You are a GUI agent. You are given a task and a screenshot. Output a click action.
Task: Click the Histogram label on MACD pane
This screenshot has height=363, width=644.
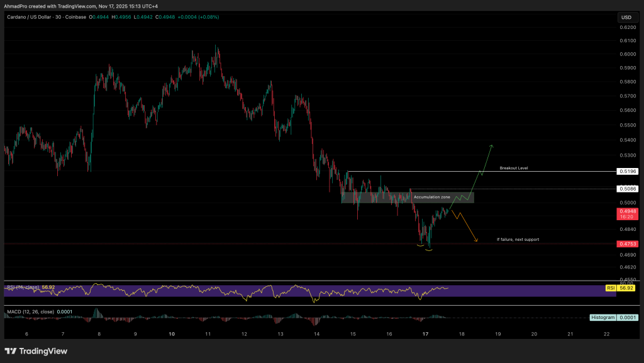(x=602, y=318)
